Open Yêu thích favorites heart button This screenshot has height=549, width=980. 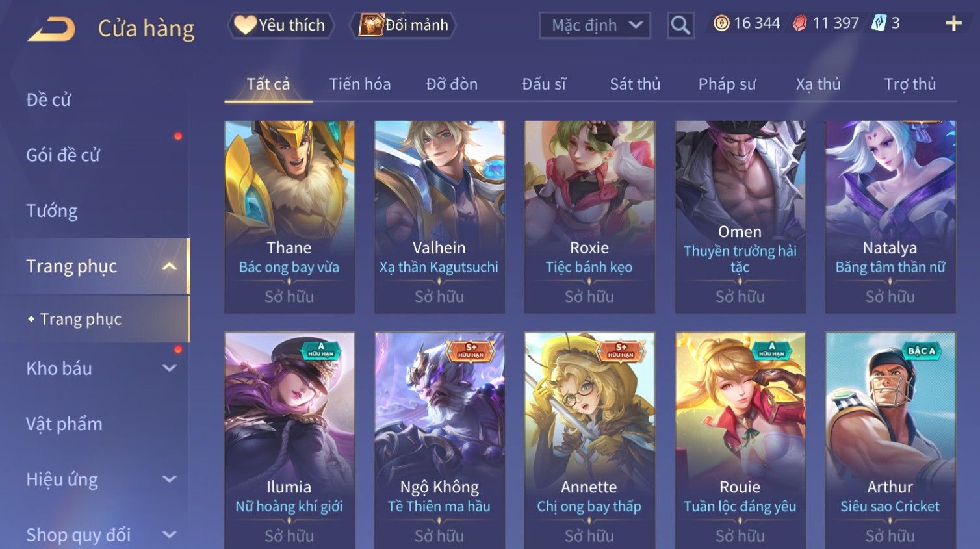[x=281, y=25]
